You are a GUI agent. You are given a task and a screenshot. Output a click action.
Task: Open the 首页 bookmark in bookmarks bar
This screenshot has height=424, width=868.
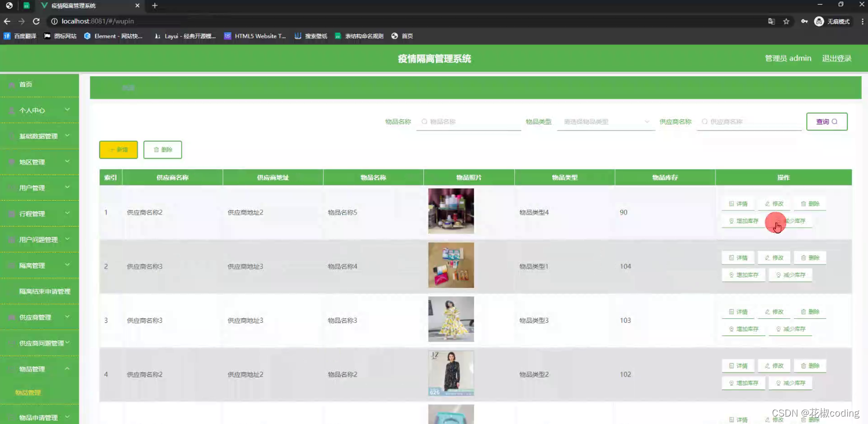tap(402, 35)
